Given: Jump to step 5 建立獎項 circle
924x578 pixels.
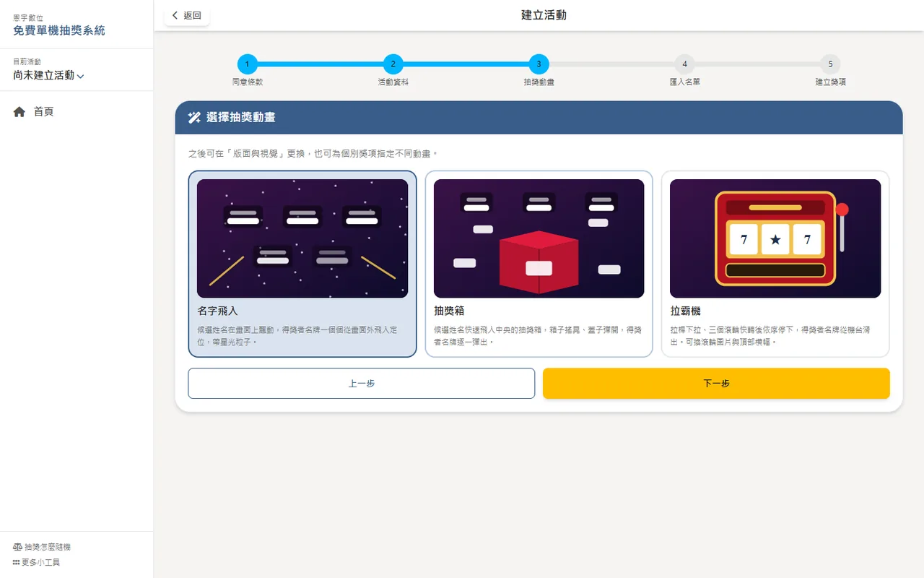Looking at the screenshot, I should coord(830,64).
